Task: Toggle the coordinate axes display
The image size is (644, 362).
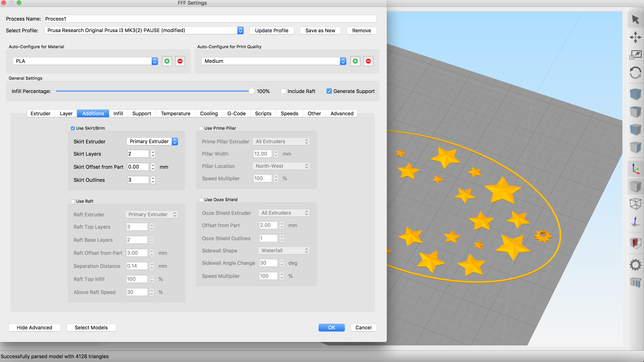Action: click(x=635, y=169)
